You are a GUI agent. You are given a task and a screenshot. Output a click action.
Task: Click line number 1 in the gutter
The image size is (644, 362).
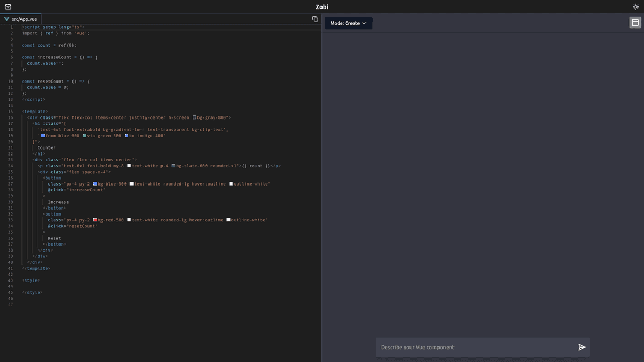pos(12,27)
